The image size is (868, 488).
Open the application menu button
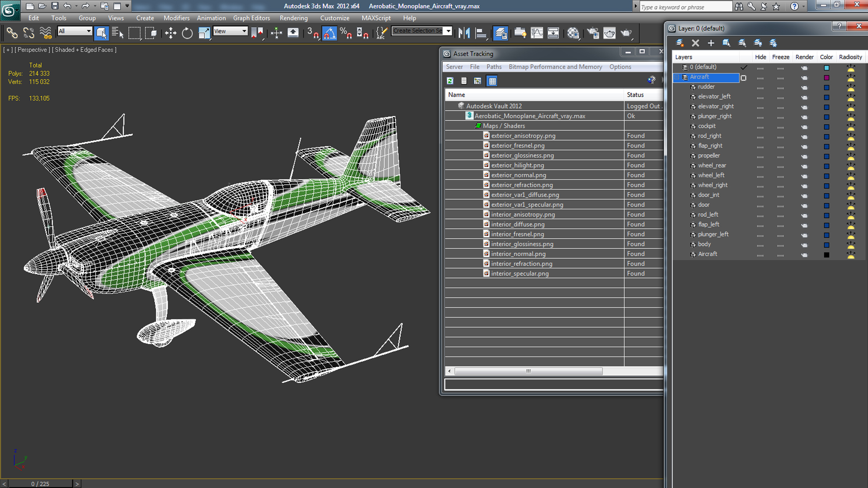tap(9, 10)
